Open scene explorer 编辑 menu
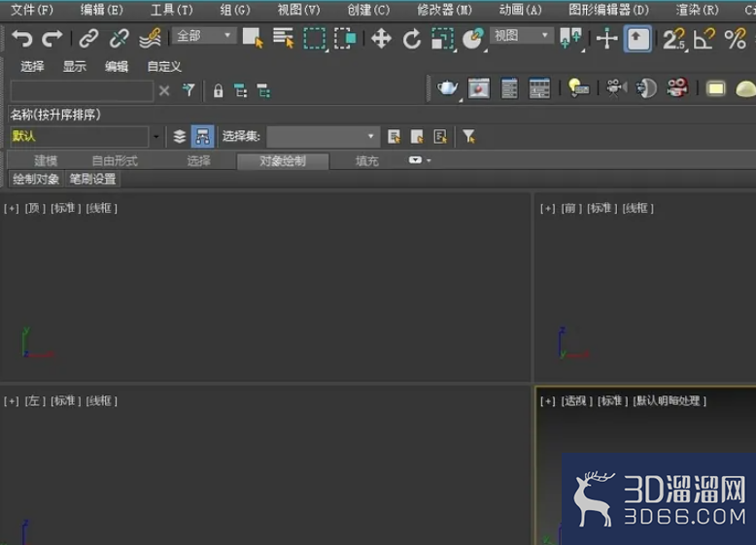756x545 pixels. coord(117,66)
